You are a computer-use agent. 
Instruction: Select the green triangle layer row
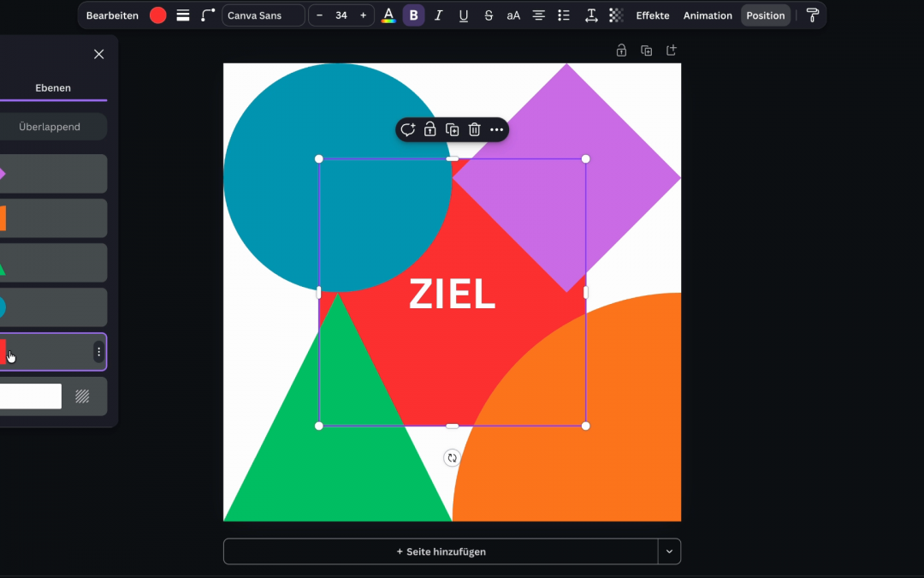click(53, 263)
